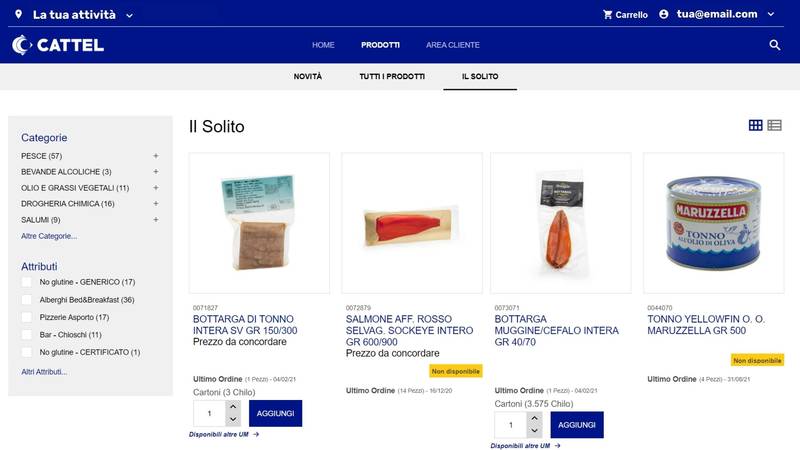Tick the Bar - Chioschi checkbox
Viewport: 800px width, 450px height.
click(27, 335)
